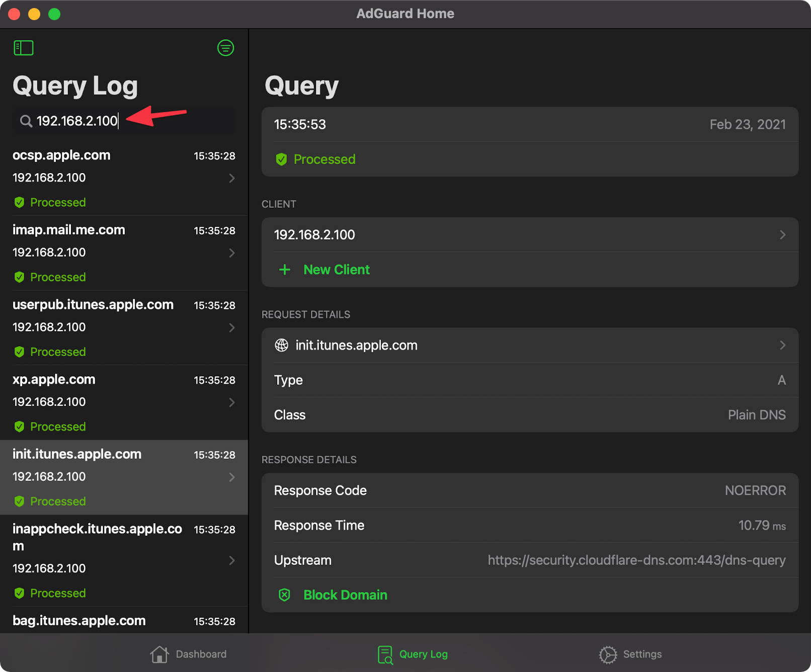The width and height of the screenshot is (811, 672).
Task: Click the Processed status in Query panel
Action: click(325, 159)
